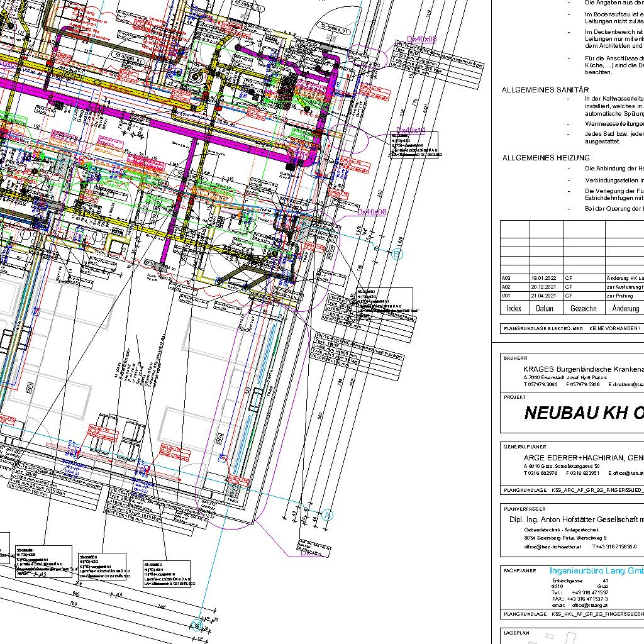Click the ALLGEMEINES HEIZUNG heading
Image resolution: width=644 pixels, height=644 pixels.
[x=546, y=158]
